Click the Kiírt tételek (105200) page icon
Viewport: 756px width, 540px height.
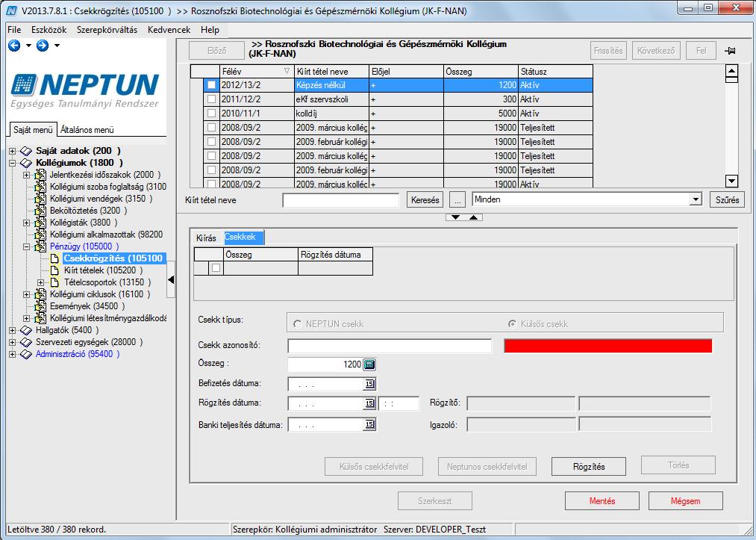pos(54,270)
